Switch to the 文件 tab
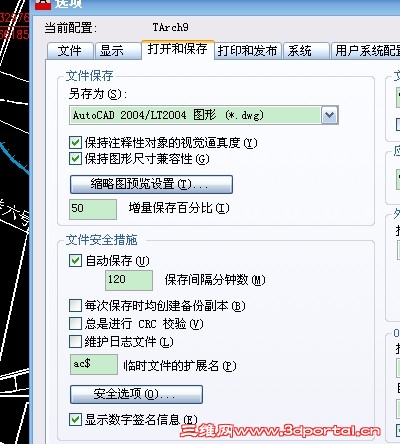The image size is (400, 444). pyautogui.click(x=70, y=51)
